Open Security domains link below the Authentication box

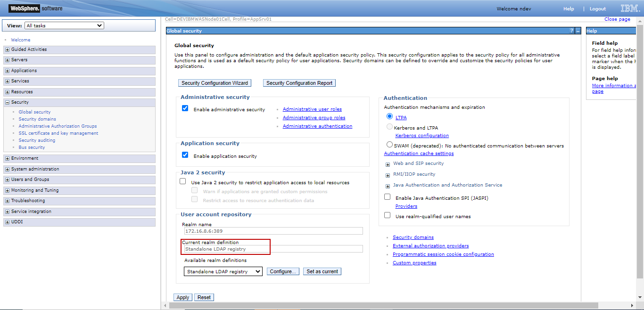[413, 237]
